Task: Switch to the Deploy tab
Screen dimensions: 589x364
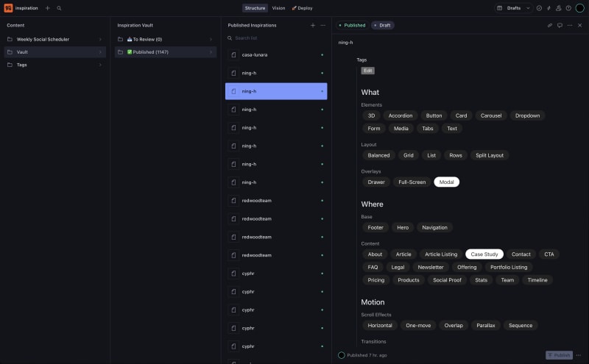Action: pos(303,8)
